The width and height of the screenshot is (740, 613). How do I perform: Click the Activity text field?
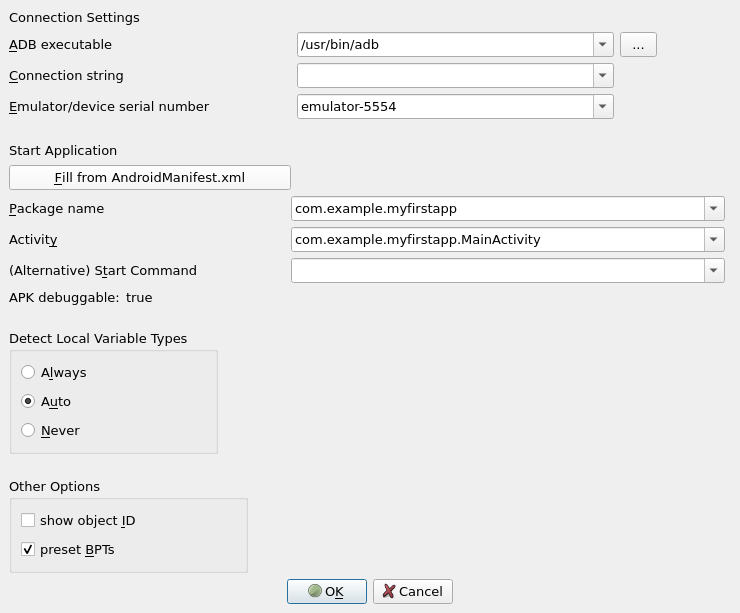pos(497,239)
